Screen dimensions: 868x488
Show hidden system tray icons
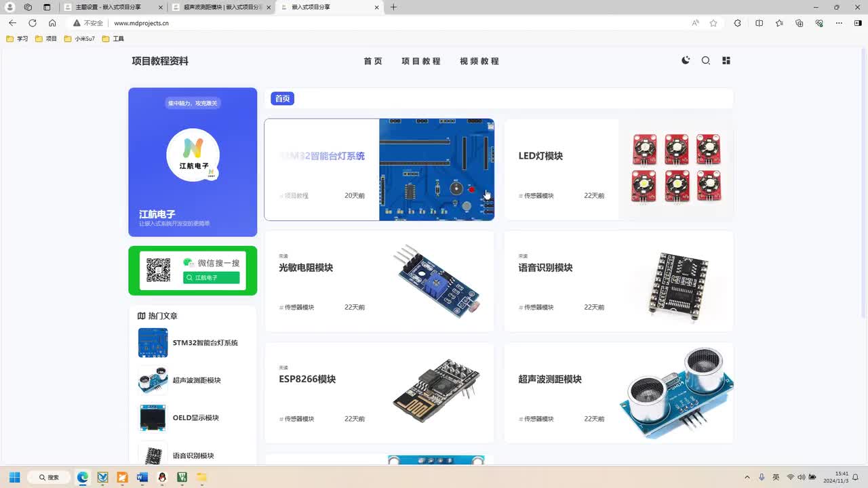pyautogui.click(x=747, y=477)
